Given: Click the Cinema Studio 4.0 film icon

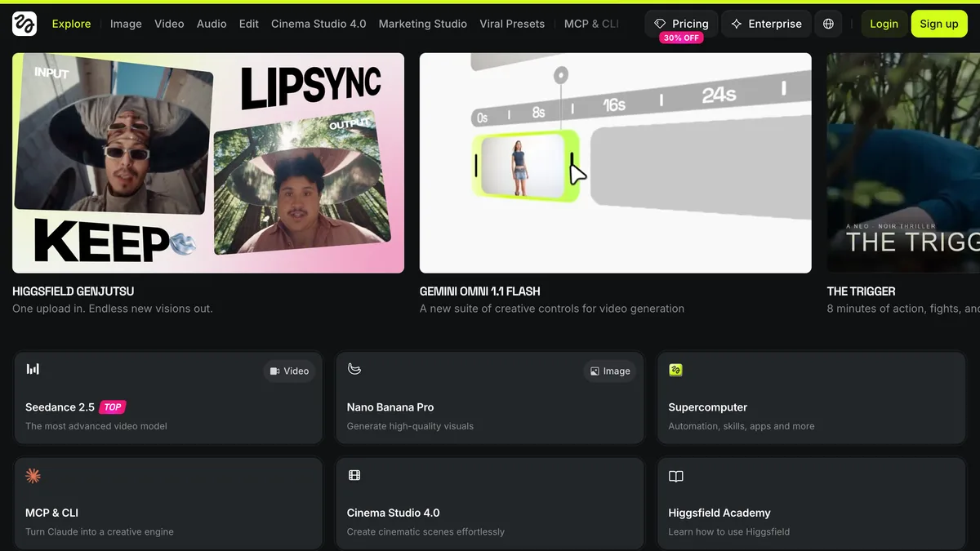Looking at the screenshot, I should pyautogui.click(x=354, y=475).
